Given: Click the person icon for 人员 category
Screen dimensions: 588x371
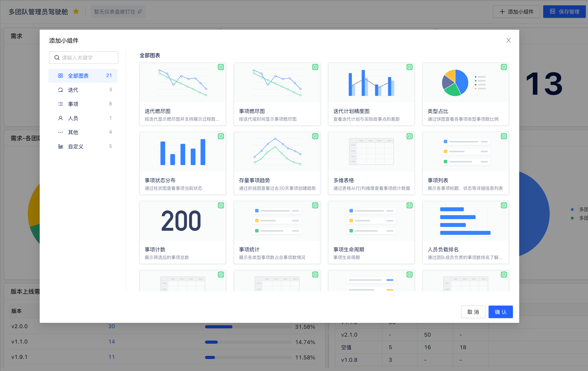Looking at the screenshot, I should (60, 118).
